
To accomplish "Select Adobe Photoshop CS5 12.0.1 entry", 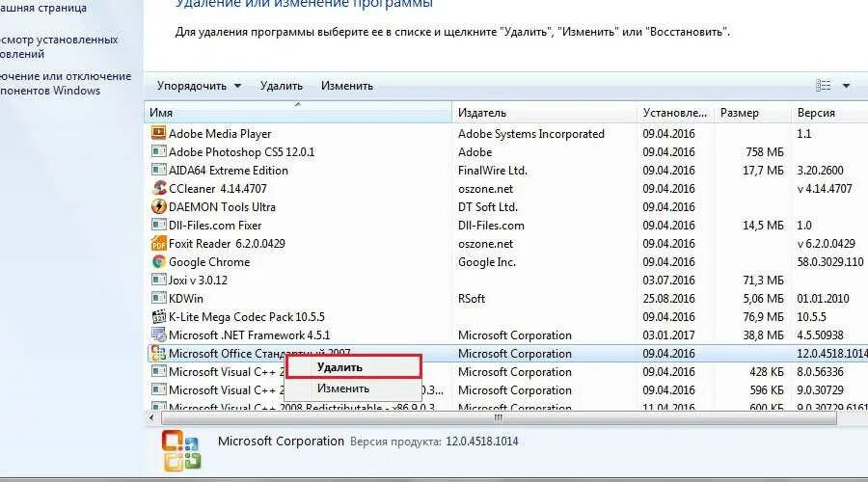I will tap(241, 151).
